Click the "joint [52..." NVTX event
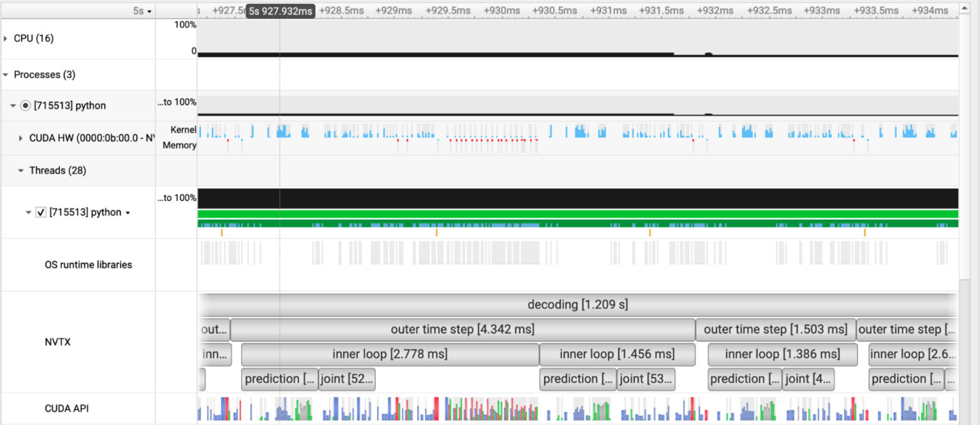Image resolution: width=980 pixels, height=425 pixels. click(x=346, y=378)
